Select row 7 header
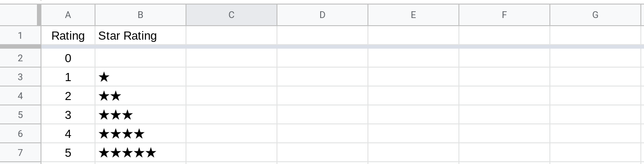This screenshot has width=644, height=164. pyautogui.click(x=20, y=153)
